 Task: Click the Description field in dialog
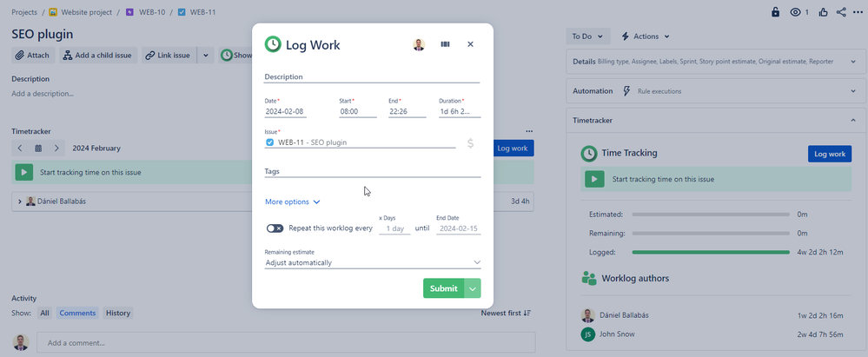372,77
